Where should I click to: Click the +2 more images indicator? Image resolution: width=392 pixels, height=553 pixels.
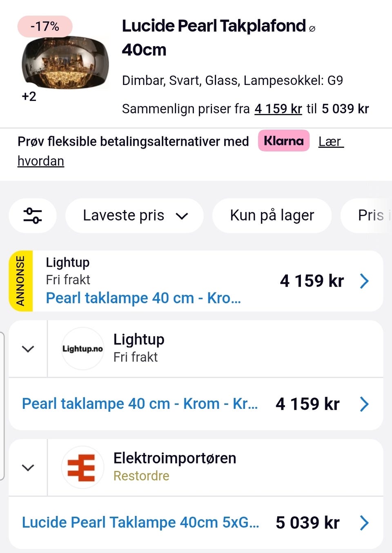29,96
